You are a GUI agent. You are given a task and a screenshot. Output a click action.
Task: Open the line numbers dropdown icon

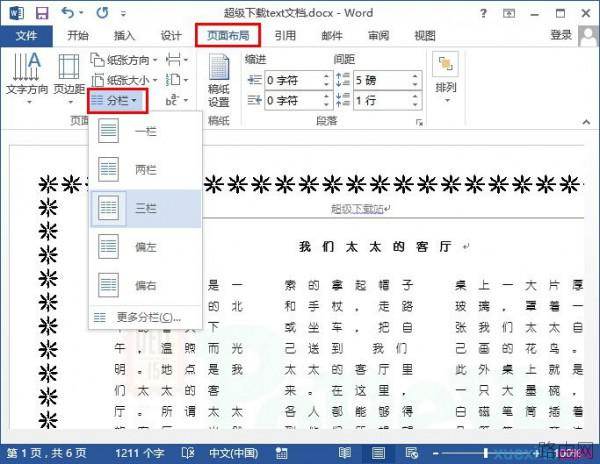(x=177, y=80)
